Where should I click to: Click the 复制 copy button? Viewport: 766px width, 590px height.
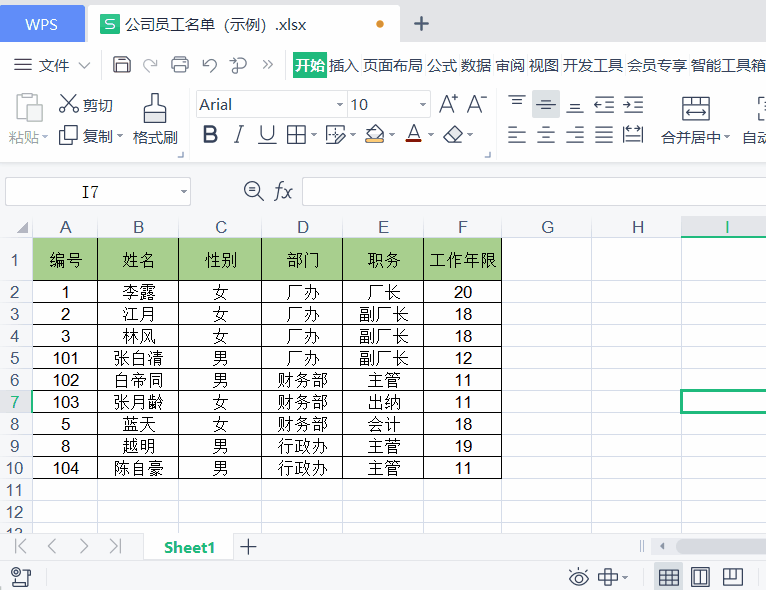[91, 136]
